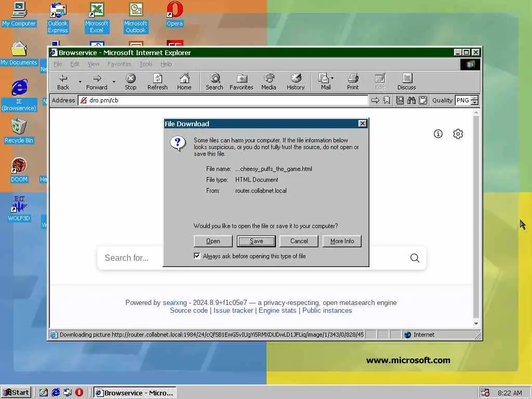Open the Edit menu
The image size is (532, 399).
click(75, 64)
